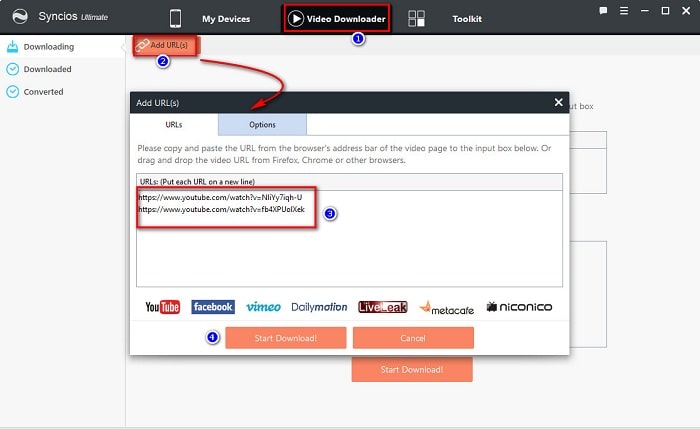Switch to the URLs tab
The height and width of the screenshot is (429, 700).
(174, 124)
